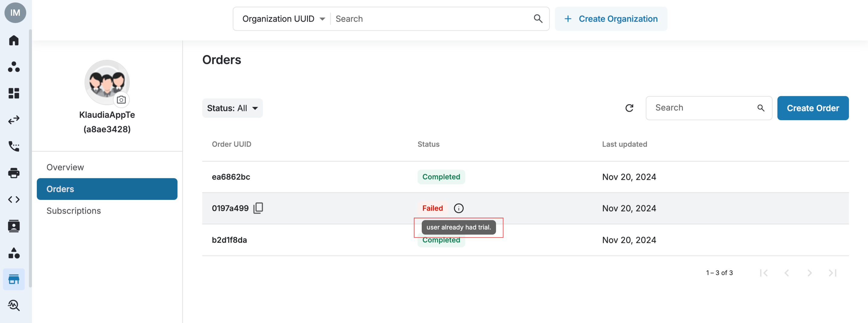Focus the top organization search field
868x323 pixels.
[432, 19]
